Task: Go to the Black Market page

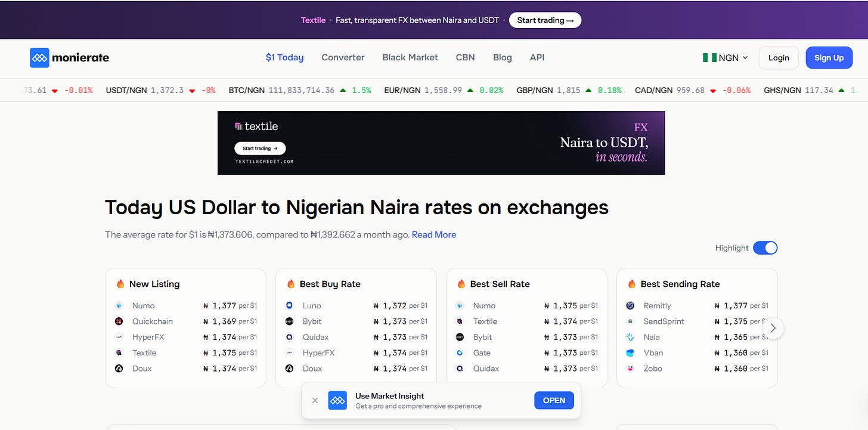Action: tap(410, 58)
